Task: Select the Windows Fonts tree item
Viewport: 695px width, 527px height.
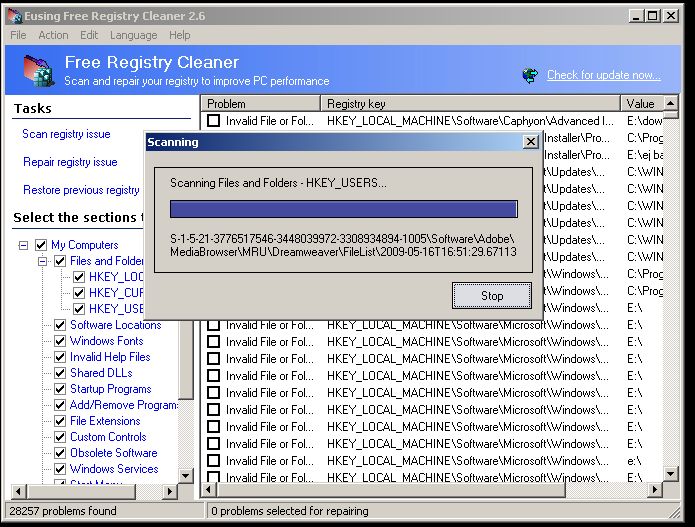Action: pyautogui.click(x=107, y=341)
